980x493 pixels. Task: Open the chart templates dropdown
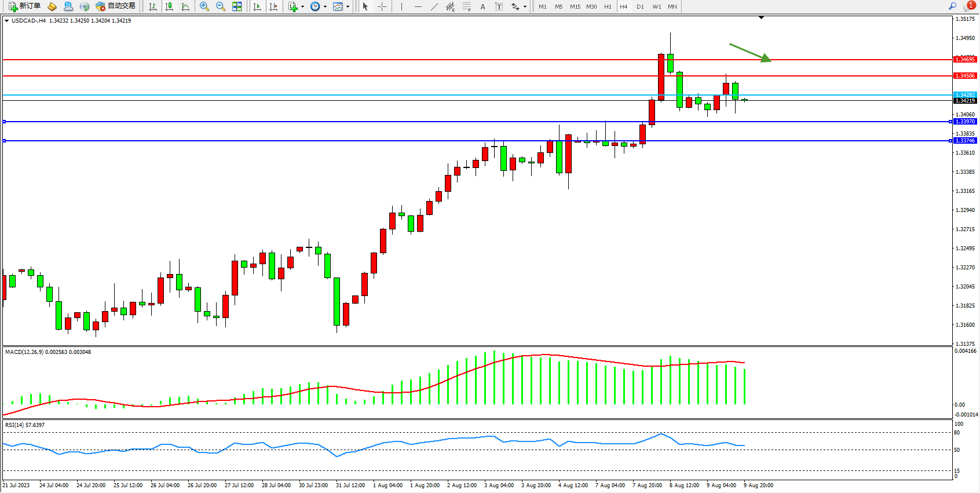coord(348,7)
